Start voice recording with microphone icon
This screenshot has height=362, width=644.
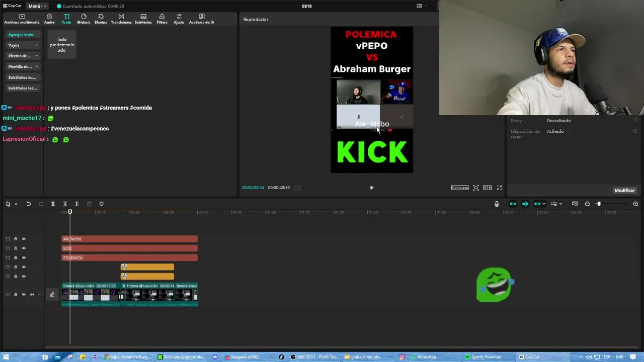point(497,204)
